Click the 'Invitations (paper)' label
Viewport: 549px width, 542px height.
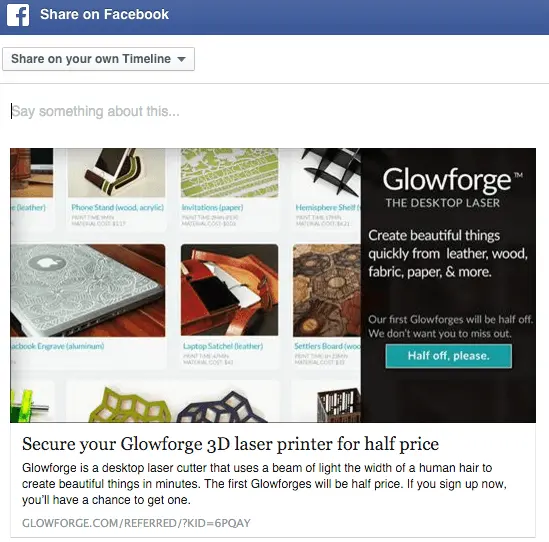[x=212, y=207]
